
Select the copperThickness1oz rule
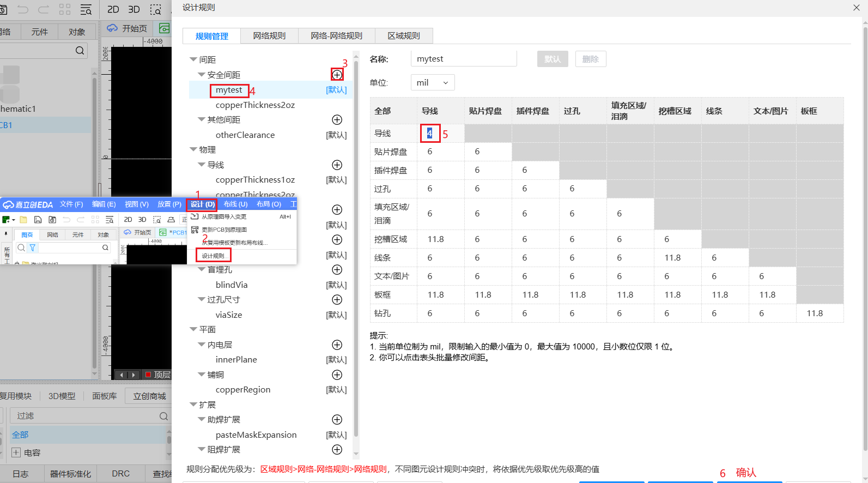coord(255,180)
